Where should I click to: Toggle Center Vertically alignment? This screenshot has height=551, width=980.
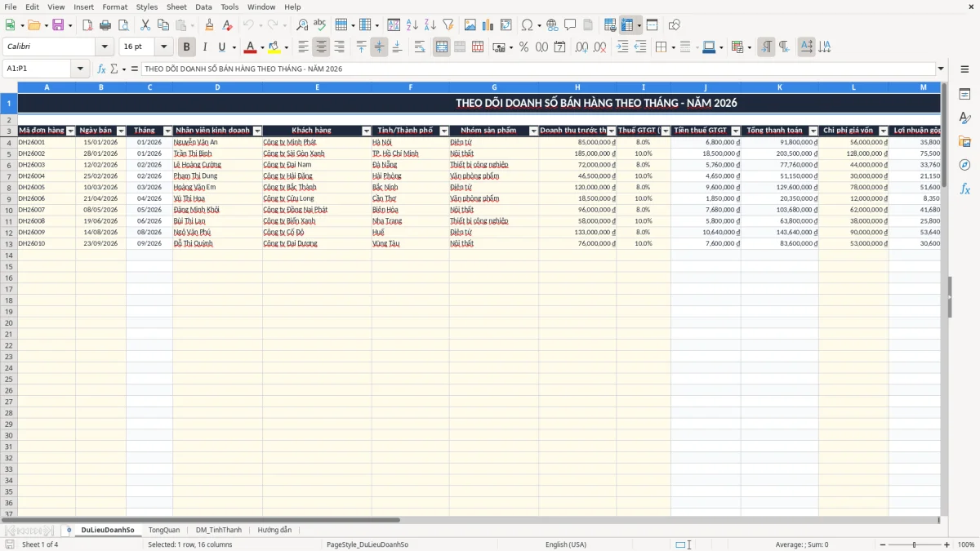pyautogui.click(x=379, y=47)
